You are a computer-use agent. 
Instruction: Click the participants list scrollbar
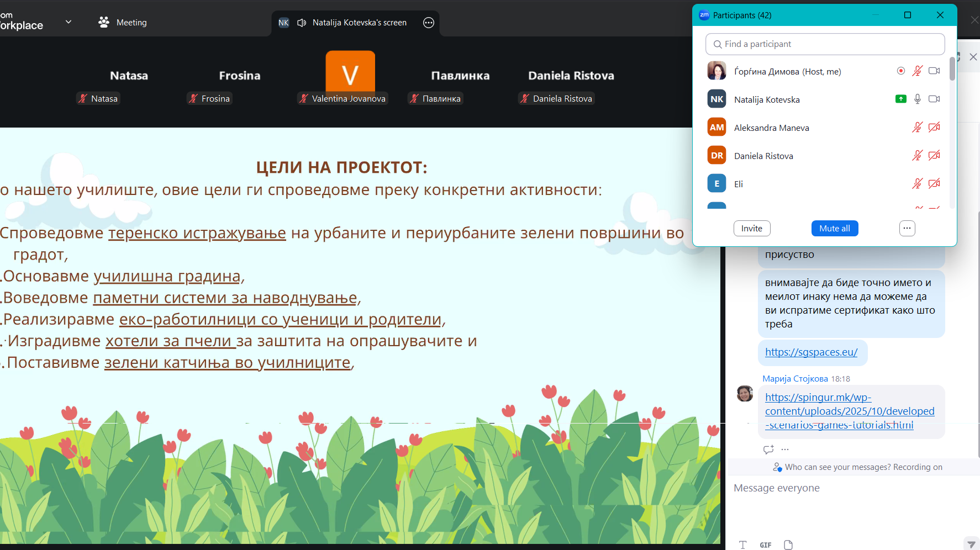coord(952,69)
